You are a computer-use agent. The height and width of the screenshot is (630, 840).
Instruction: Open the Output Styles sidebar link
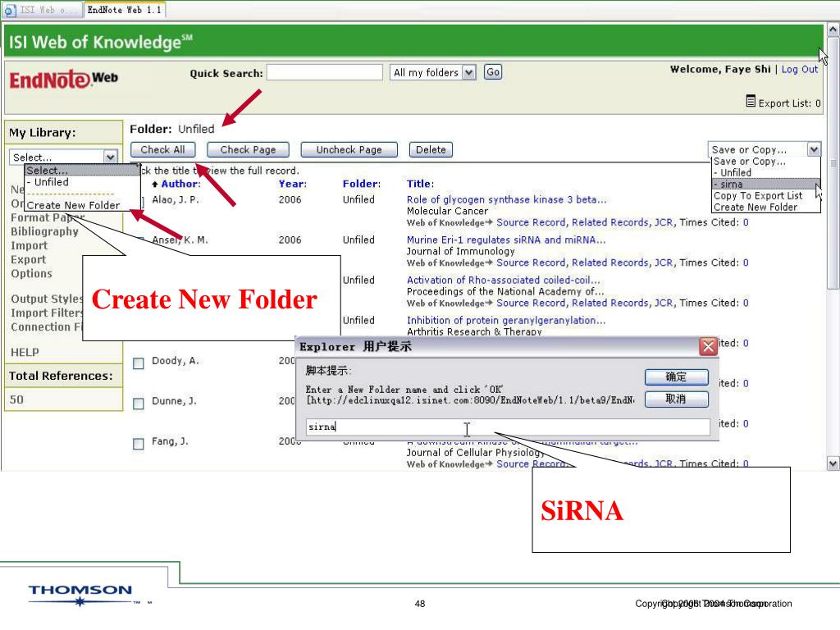click(47, 299)
